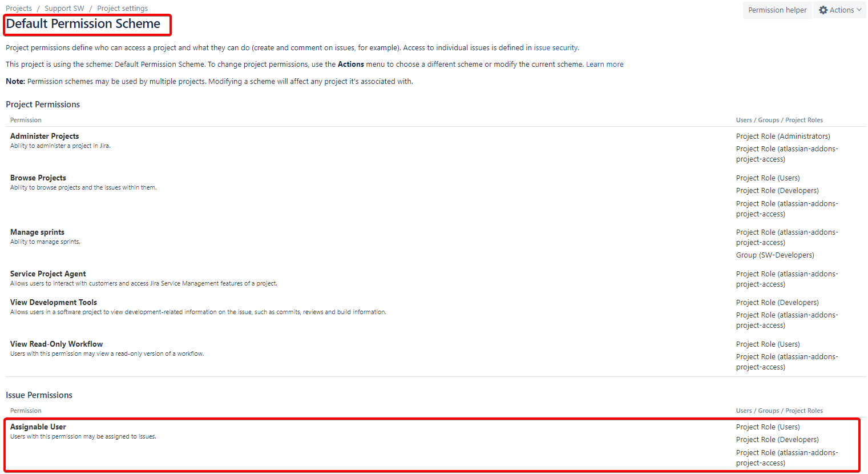Follow the issue security link
The image size is (868, 474).
(x=556, y=47)
